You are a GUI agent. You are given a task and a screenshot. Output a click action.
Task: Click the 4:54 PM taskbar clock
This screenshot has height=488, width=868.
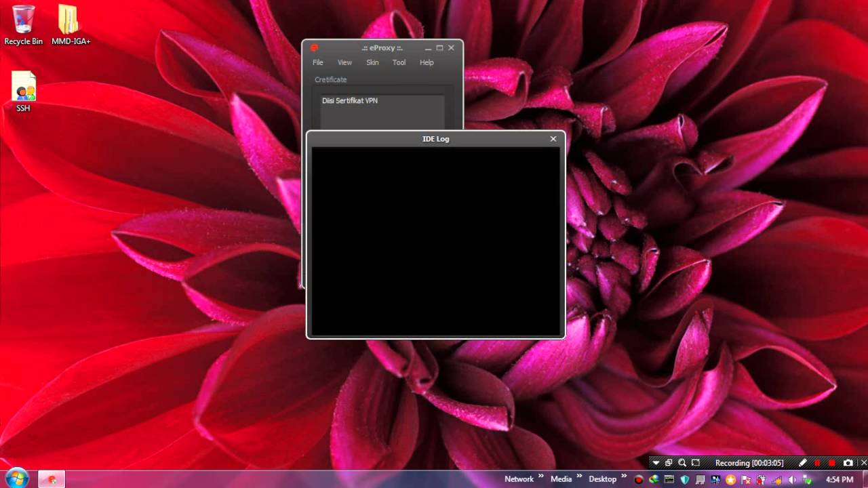click(x=840, y=479)
